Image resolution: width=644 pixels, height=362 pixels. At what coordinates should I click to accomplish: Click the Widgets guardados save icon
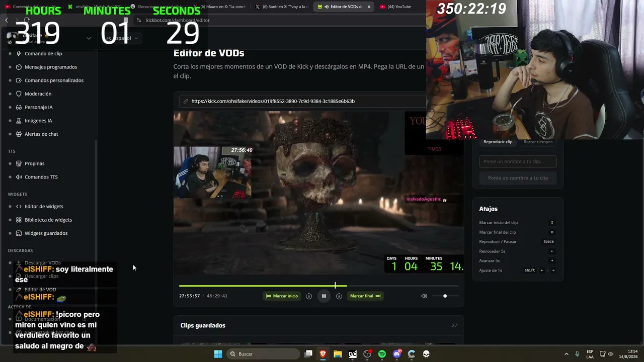(x=19, y=233)
